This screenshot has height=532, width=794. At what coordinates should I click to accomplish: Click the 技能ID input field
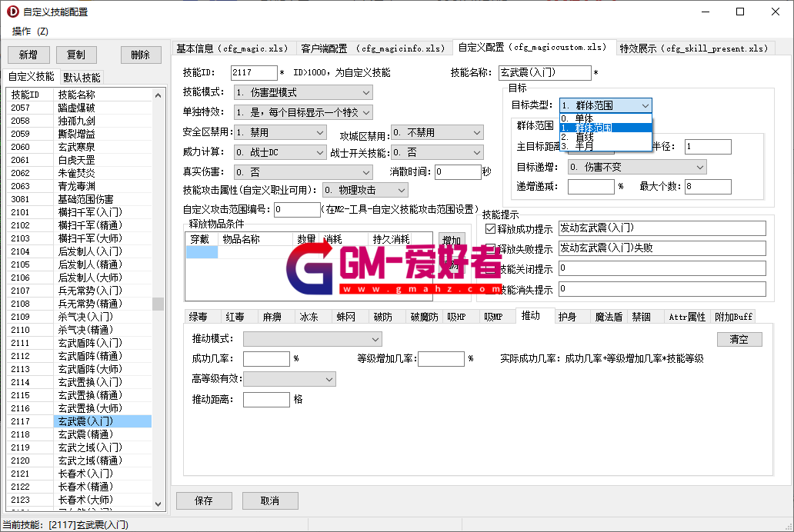(254, 73)
